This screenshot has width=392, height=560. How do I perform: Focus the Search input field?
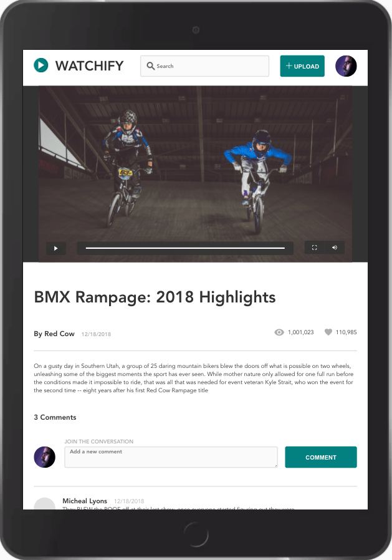(x=204, y=66)
